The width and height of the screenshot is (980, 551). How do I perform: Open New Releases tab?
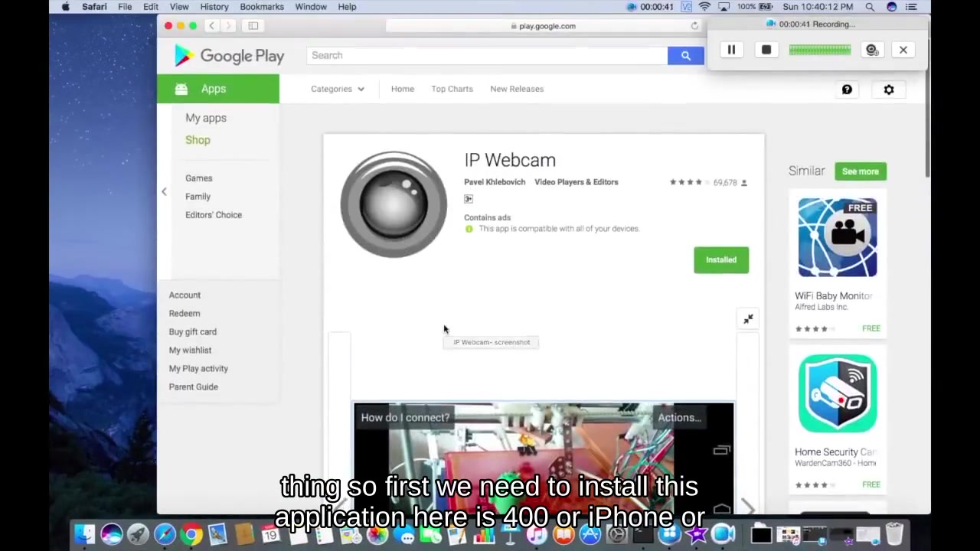click(517, 89)
